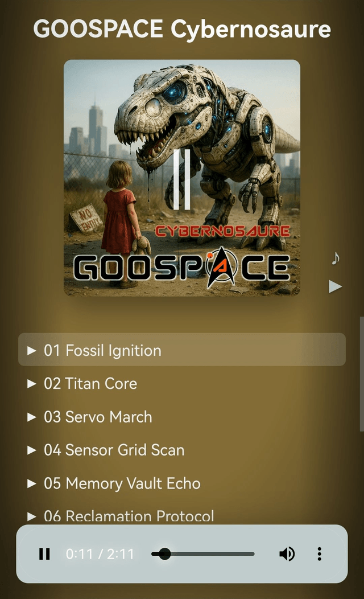364x599 pixels.
Task: Click play arrow next to Fossil Ignition
Action: point(32,350)
